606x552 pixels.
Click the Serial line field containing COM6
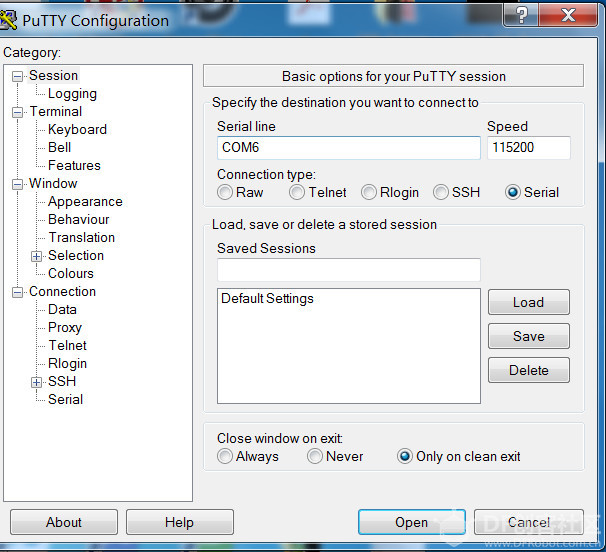pos(349,148)
